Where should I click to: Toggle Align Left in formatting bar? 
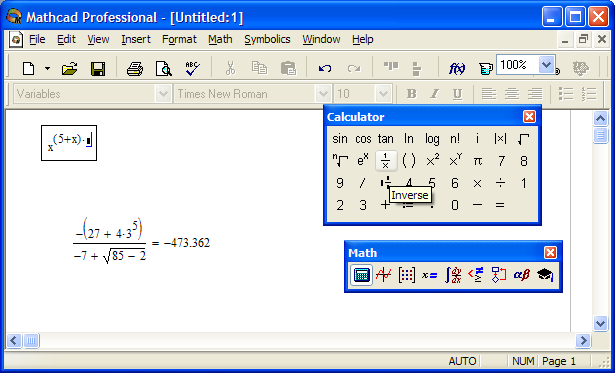[489, 94]
